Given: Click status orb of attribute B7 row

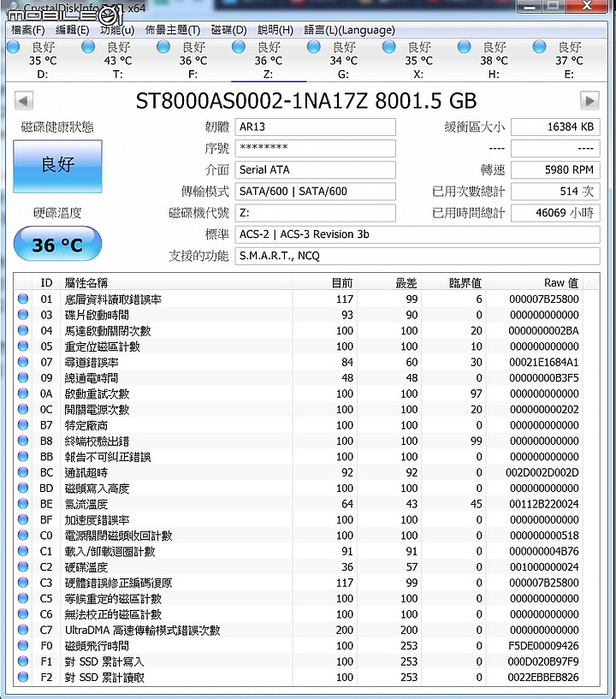Looking at the screenshot, I should tap(23, 425).
